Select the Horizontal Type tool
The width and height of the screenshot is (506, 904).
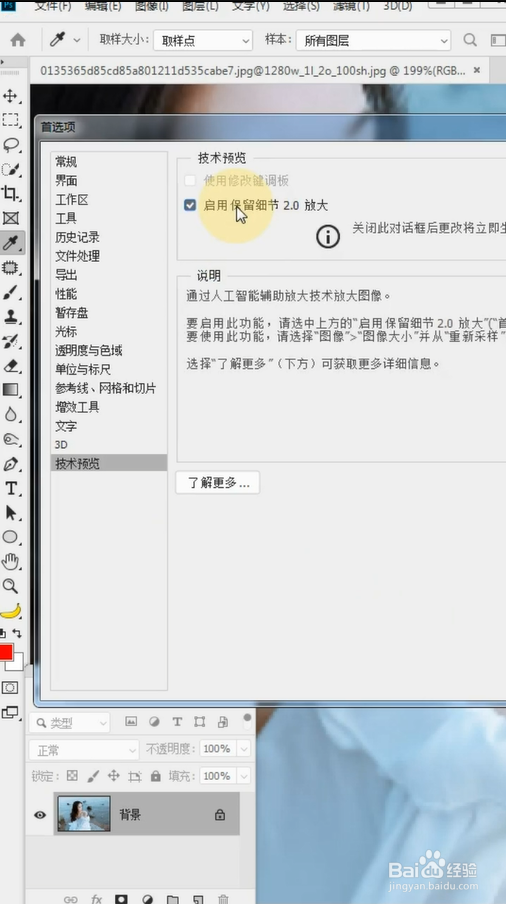[x=10, y=488]
